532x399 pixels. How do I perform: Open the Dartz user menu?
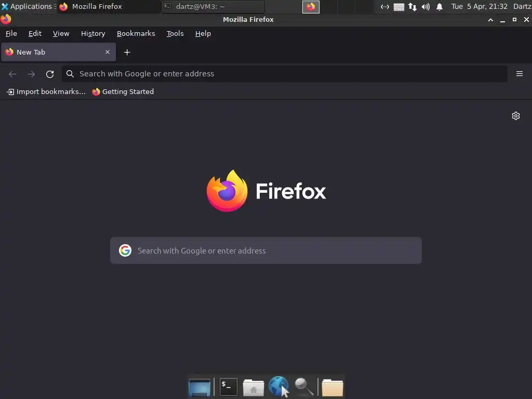[x=522, y=6]
